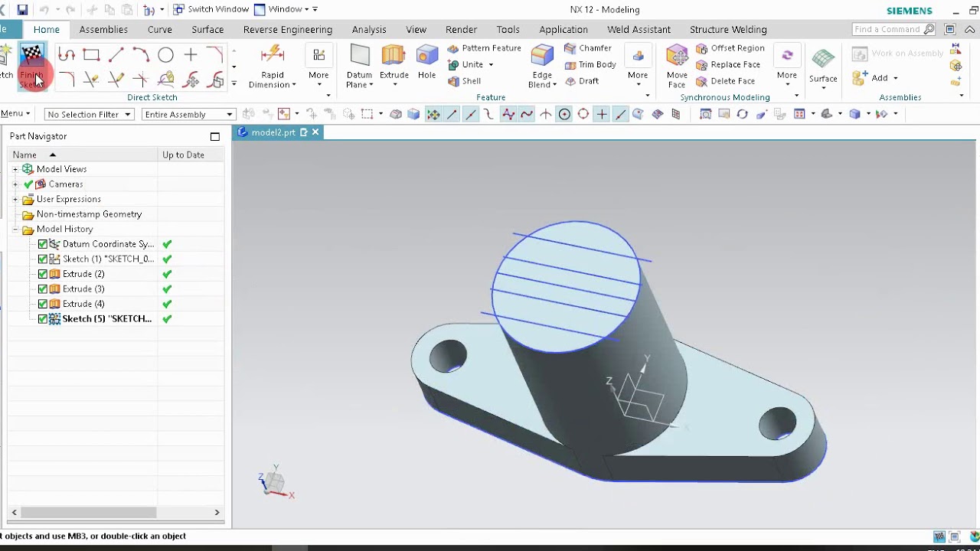Expand the User Expressions tree node
The width and height of the screenshot is (980, 551).
point(15,199)
